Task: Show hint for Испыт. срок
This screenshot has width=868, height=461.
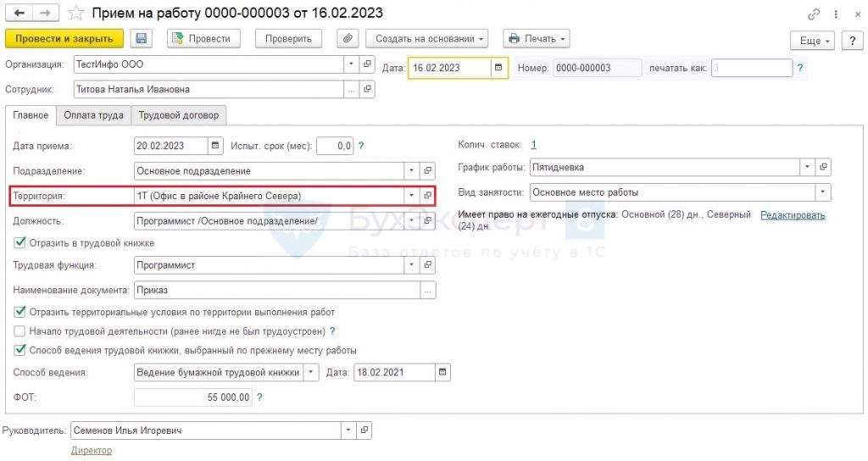Action: click(x=361, y=146)
